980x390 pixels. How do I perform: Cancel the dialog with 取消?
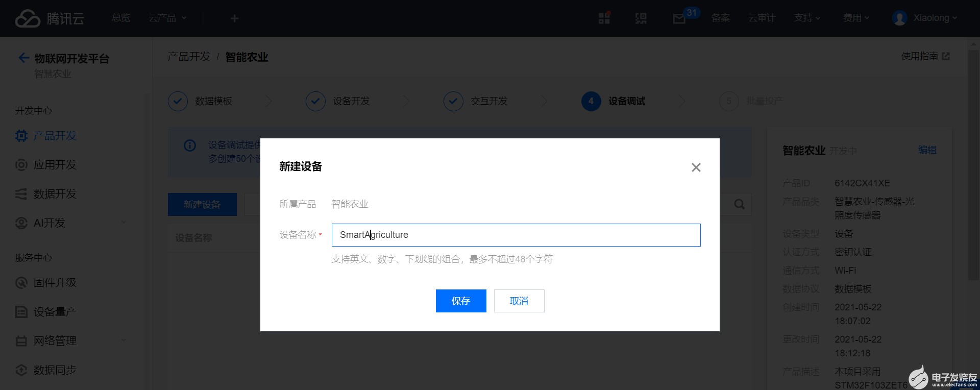click(x=519, y=301)
